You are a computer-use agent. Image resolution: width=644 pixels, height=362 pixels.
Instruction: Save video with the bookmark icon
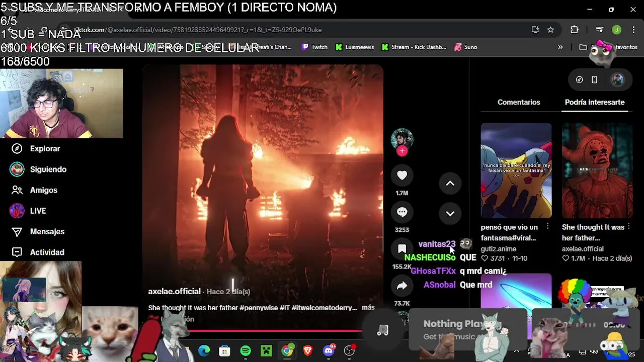(x=401, y=249)
